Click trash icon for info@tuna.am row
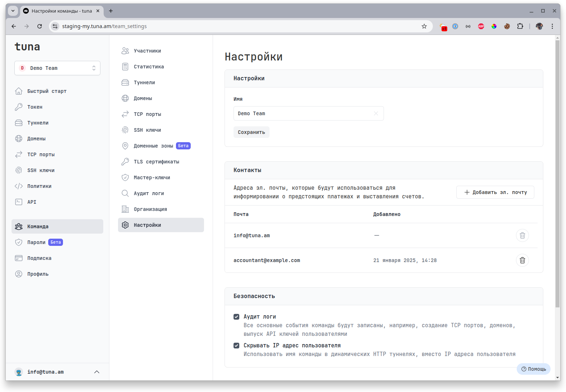Image resolution: width=566 pixels, height=392 pixels. pyautogui.click(x=522, y=235)
